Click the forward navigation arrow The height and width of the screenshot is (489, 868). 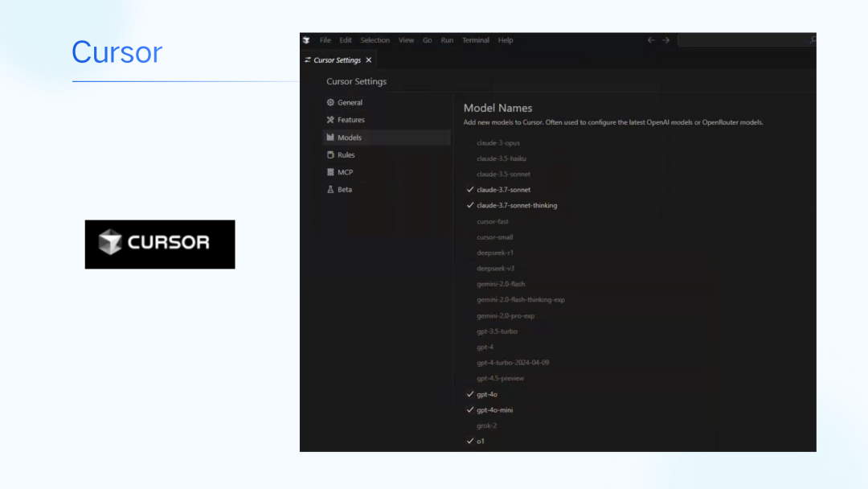coord(665,40)
